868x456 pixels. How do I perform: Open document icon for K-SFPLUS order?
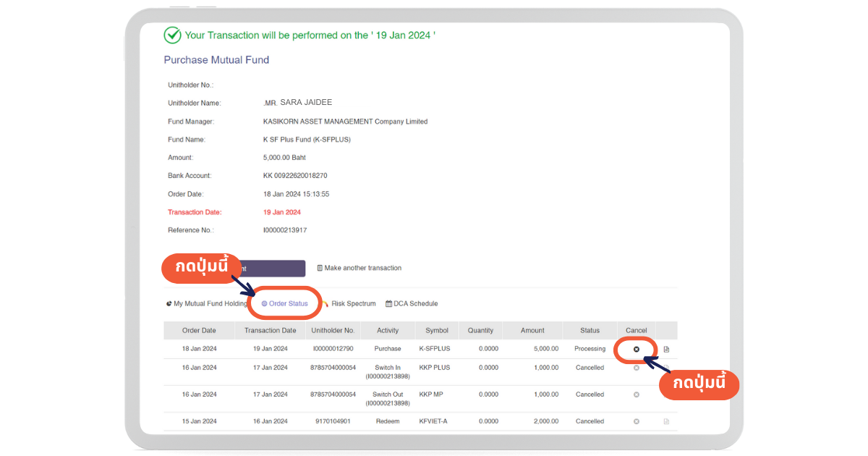(x=666, y=349)
